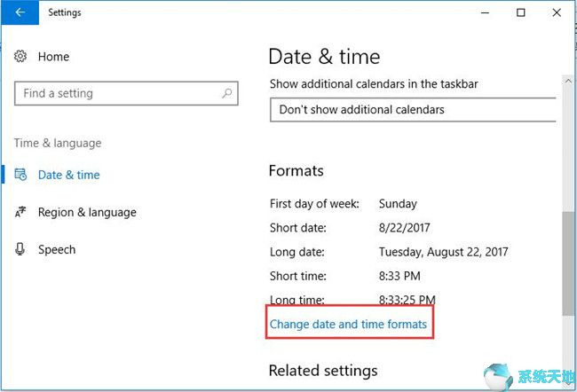Viewport: 577px width, 392px height.
Task: Select Date & time in sidebar
Action: pyautogui.click(x=69, y=175)
